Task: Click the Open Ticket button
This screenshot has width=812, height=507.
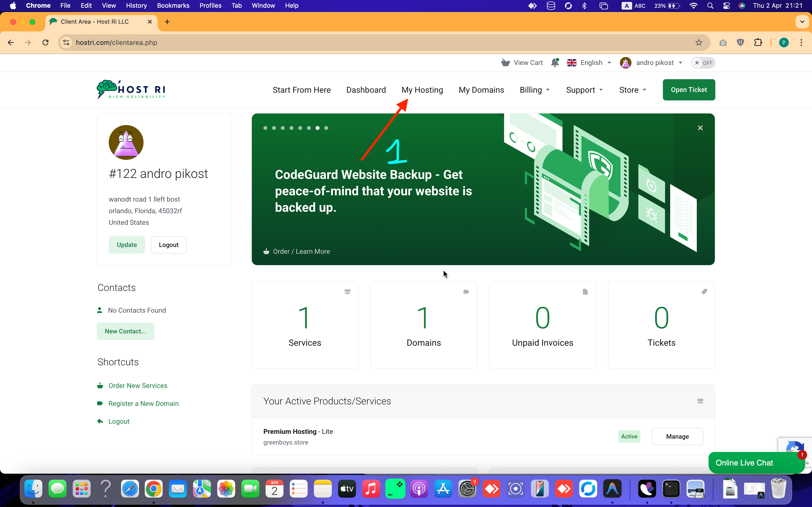Action: (x=689, y=90)
